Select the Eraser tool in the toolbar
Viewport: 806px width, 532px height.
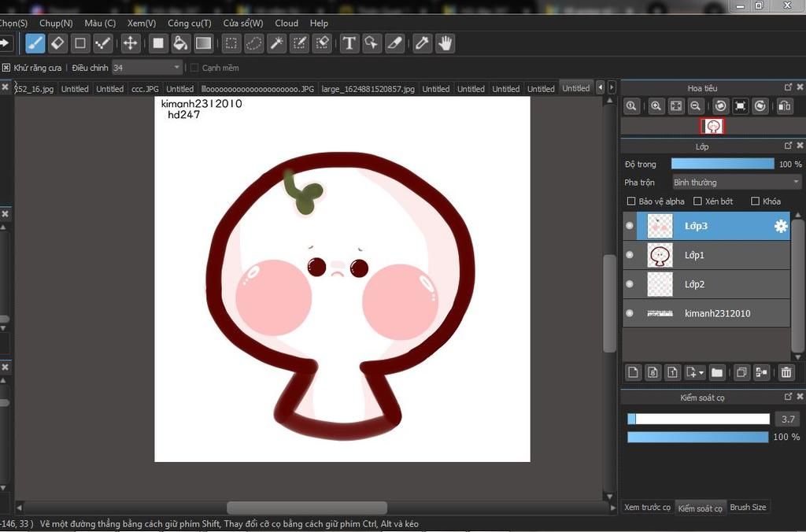[57, 43]
